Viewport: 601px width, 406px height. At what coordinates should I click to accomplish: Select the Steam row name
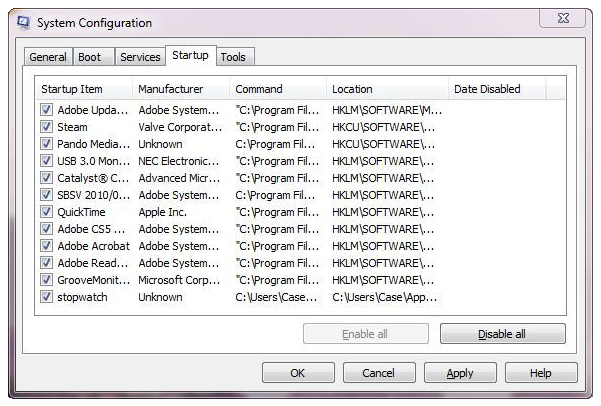[72, 127]
